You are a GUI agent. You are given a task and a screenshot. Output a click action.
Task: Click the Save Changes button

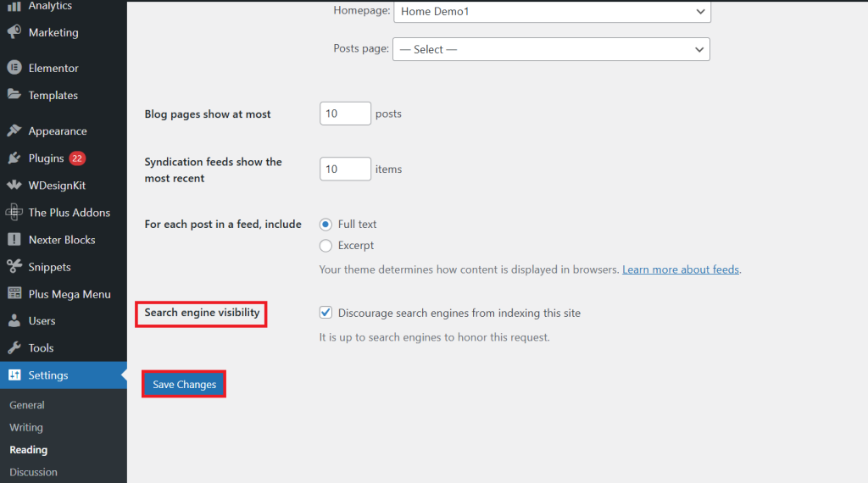pos(184,384)
